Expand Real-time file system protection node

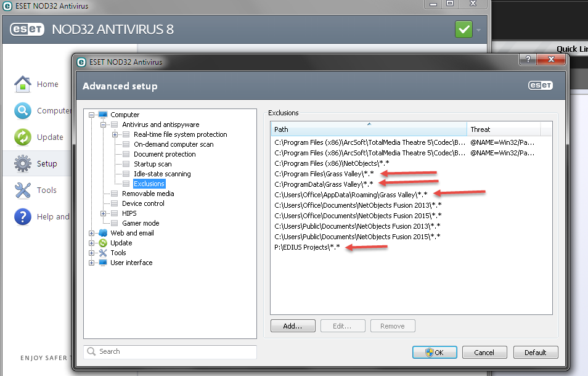pos(115,134)
